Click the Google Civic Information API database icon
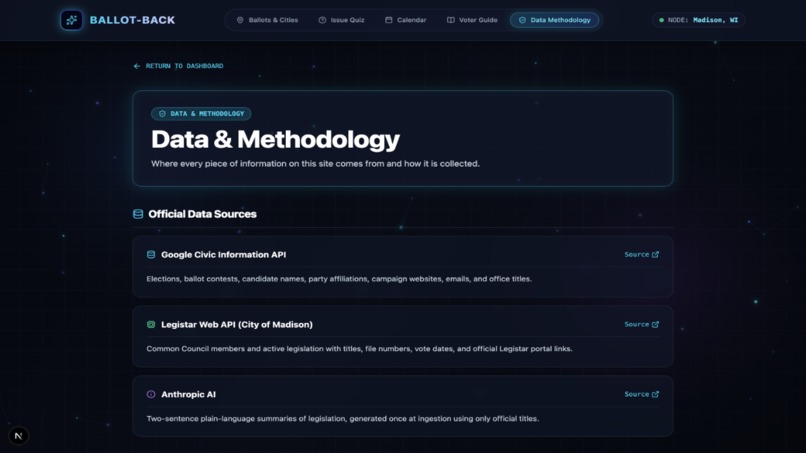This screenshot has width=806, height=453. click(151, 255)
